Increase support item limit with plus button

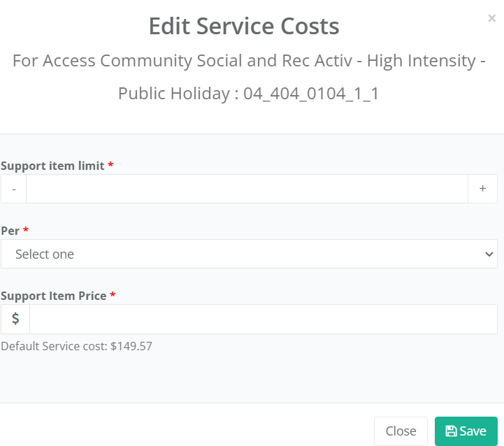pyautogui.click(x=482, y=189)
